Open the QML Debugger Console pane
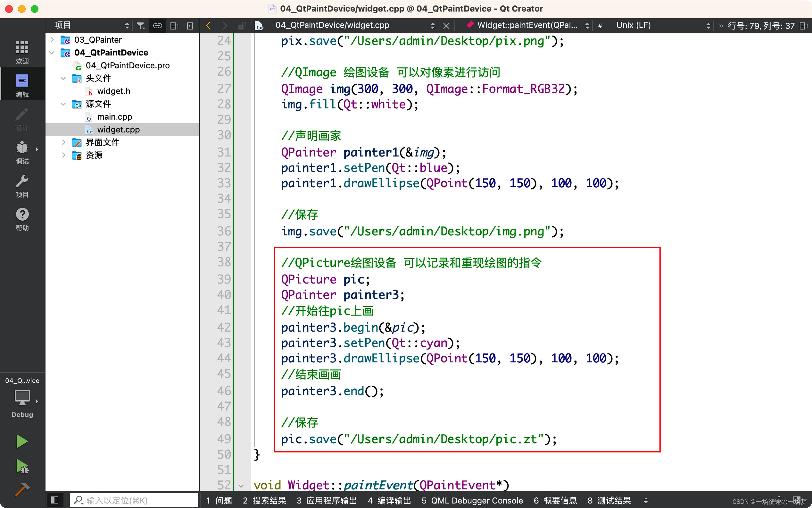 pyautogui.click(x=472, y=500)
